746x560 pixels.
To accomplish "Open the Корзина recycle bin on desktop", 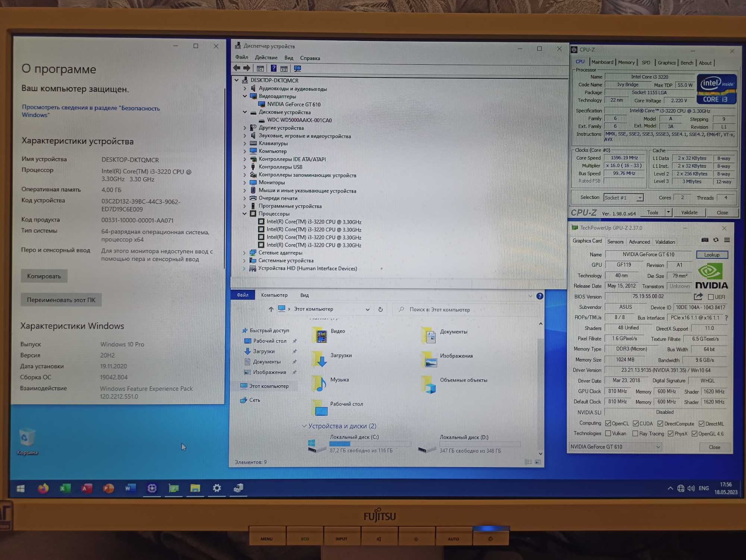I will click(x=27, y=442).
